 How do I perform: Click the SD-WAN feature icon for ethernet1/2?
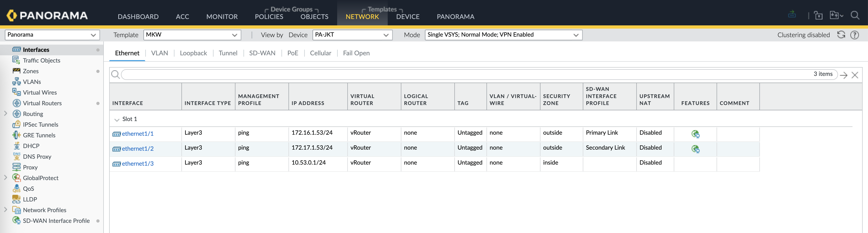(x=695, y=149)
